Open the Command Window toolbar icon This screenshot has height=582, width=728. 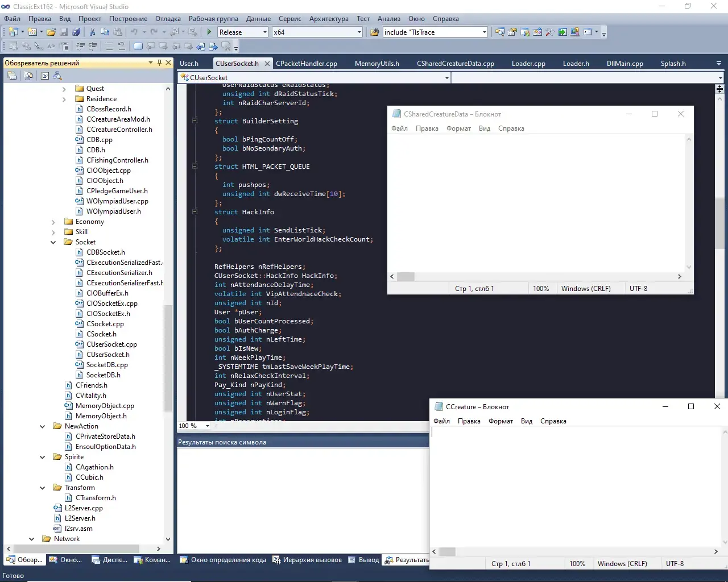tap(588, 32)
